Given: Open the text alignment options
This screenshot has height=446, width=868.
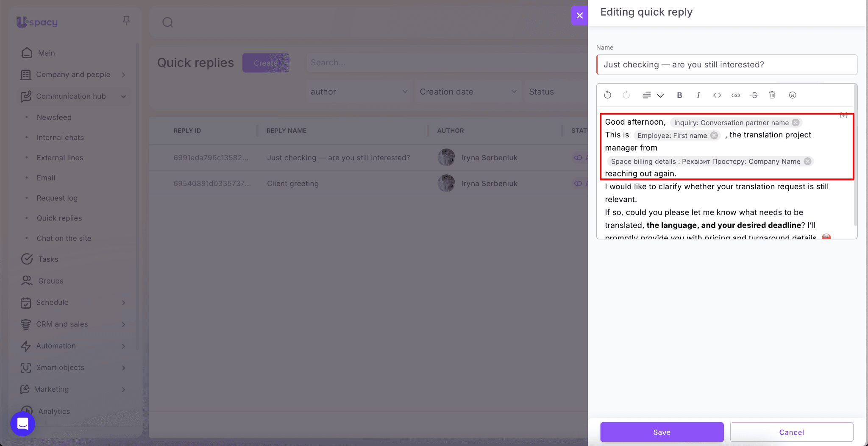Looking at the screenshot, I should pyautogui.click(x=653, y=95).
